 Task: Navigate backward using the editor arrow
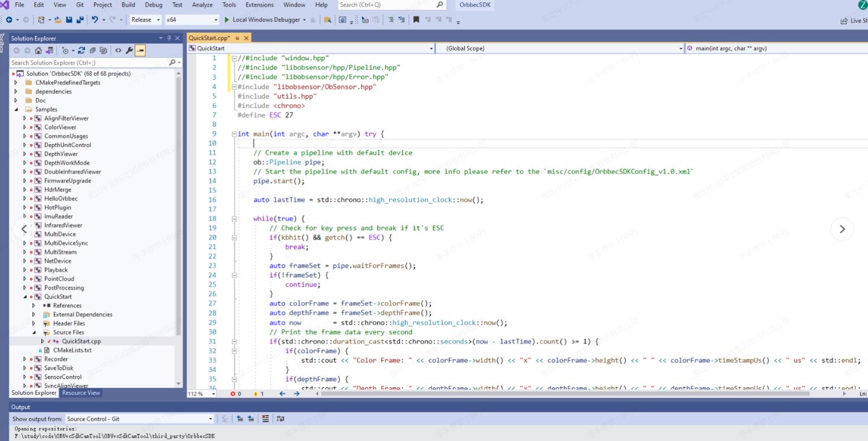pyautogui.click(x=282, y=394)
